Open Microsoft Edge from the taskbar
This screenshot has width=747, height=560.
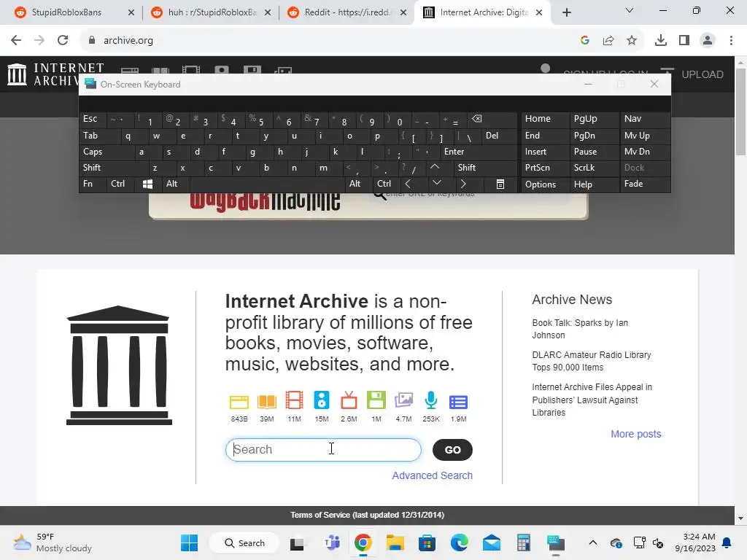(459, 542)
